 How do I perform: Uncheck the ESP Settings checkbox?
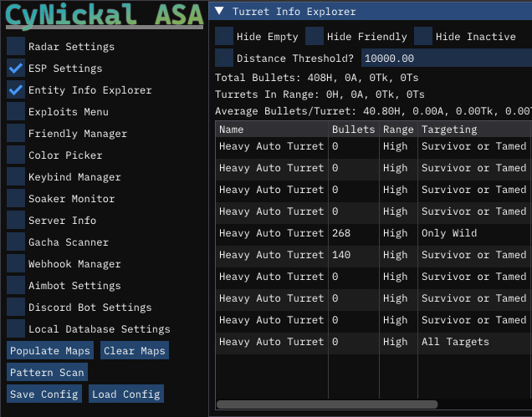[16, 69]
